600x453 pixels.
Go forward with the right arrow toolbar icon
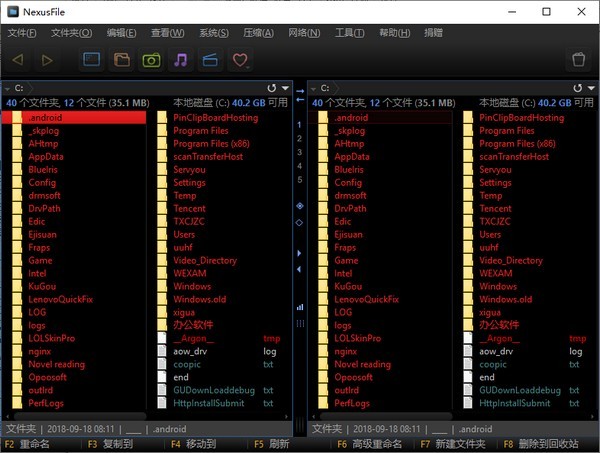(47, 60)
